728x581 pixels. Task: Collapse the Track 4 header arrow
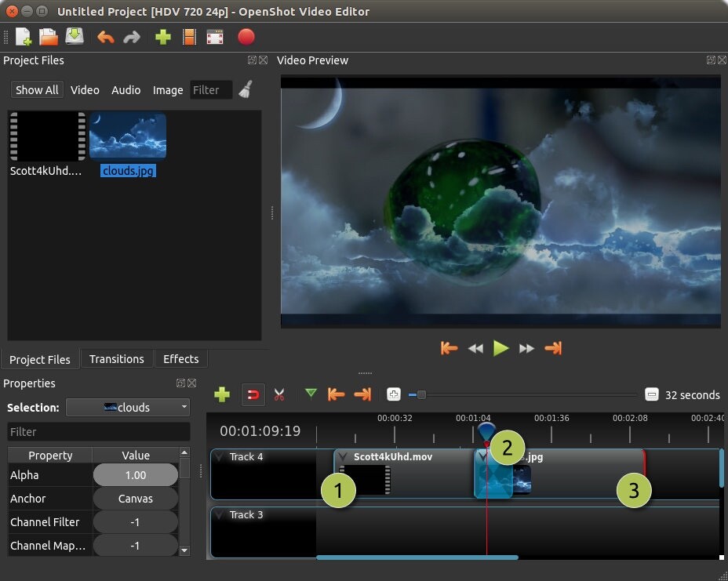coord(219,456)
